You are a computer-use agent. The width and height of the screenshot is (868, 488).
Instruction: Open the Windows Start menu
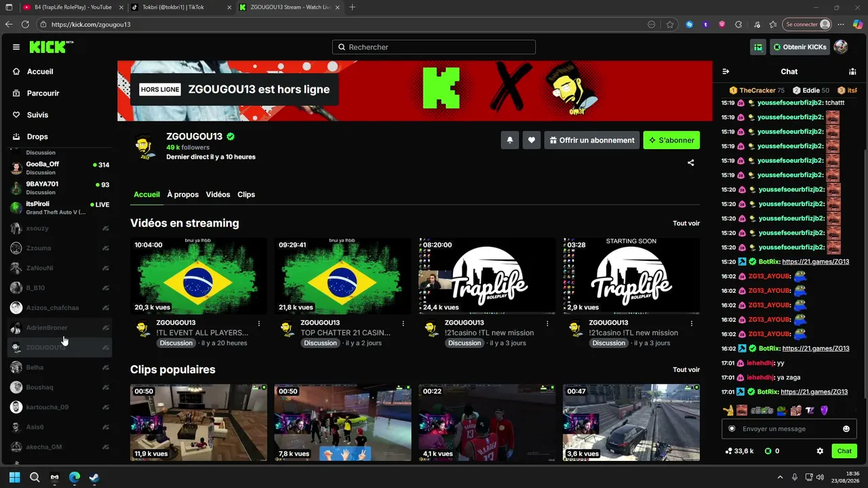point(14,477)
